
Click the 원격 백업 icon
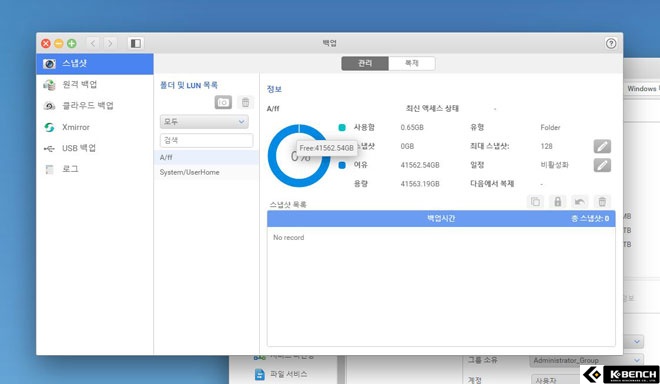pyautogui.click(x=49, y=85)
